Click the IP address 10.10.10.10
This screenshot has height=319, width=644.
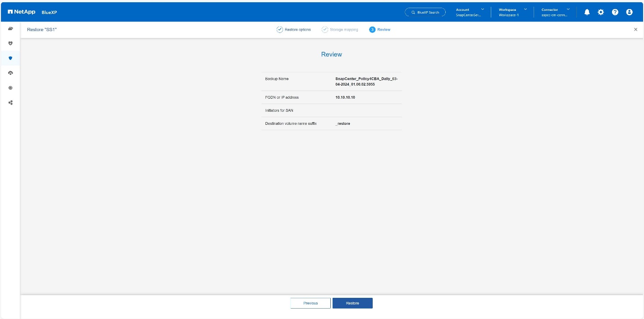[345, 97]
